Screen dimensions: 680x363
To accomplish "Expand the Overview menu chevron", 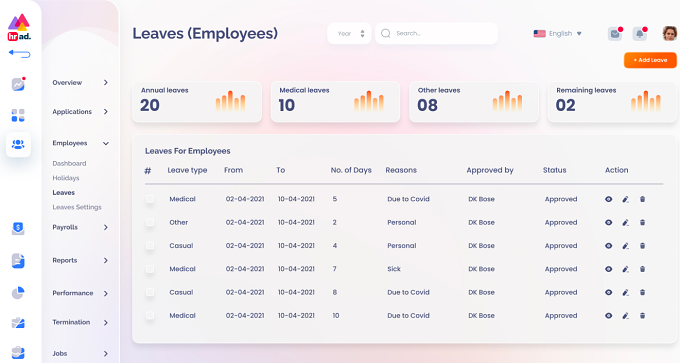I will 105,82.
